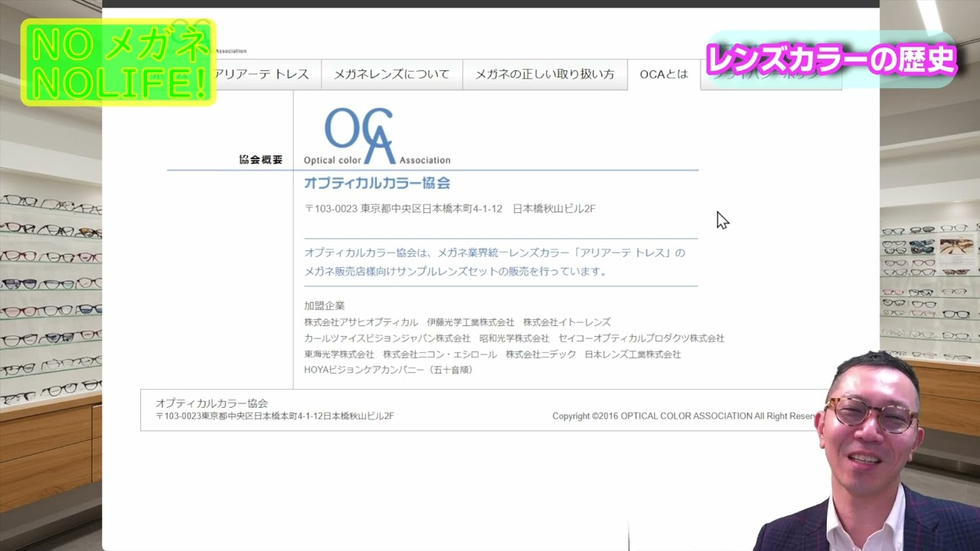Click 伊藤光学工業株式会社 company name
Screen dimensions: 980x551
click(471, 322)
